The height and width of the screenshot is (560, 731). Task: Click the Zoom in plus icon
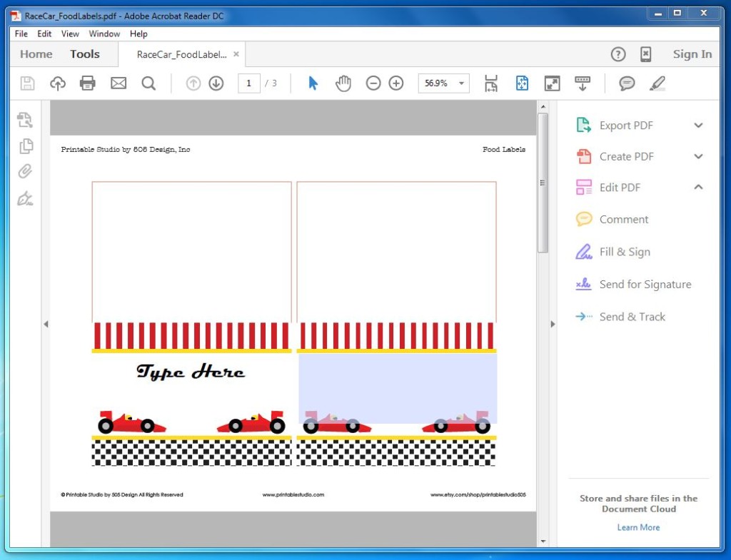coord(395,83)
